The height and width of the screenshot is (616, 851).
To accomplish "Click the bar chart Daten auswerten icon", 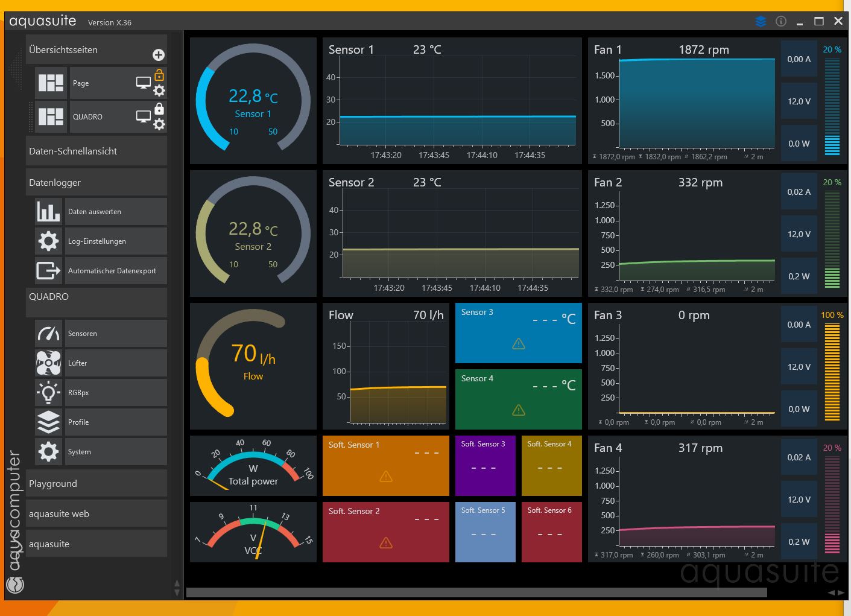I will [48, 212].
